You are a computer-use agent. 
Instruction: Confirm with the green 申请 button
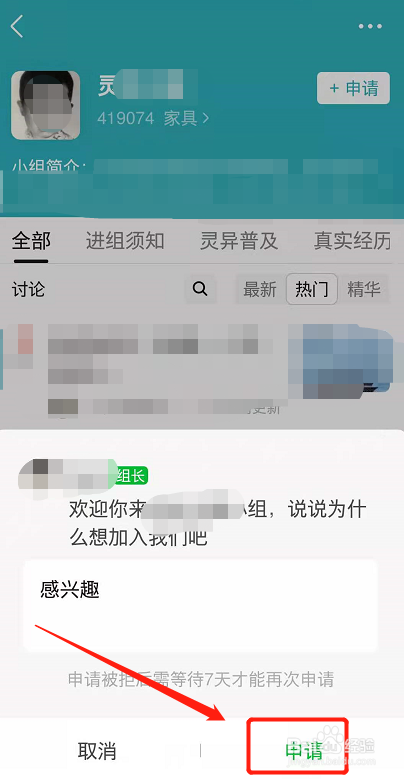298,746
